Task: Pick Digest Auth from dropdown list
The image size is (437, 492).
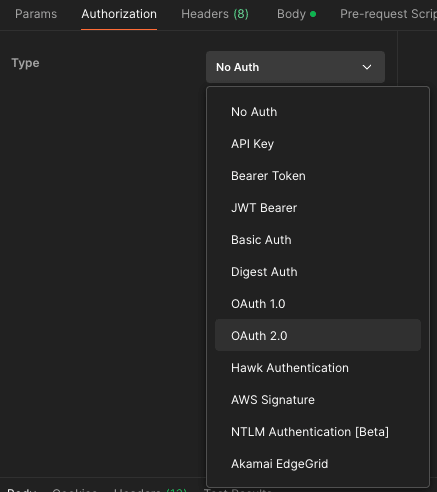Action: [x=318, y=272]
